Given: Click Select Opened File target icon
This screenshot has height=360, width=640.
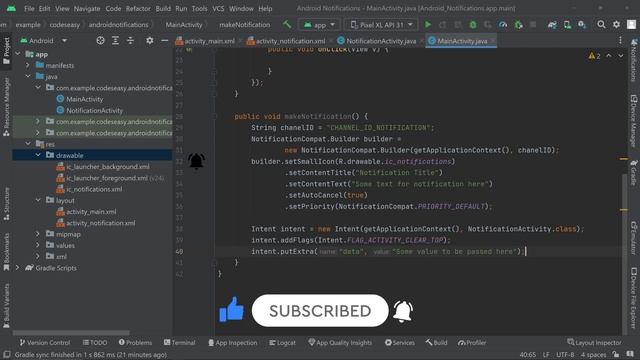Looking at the screenshot, I should point(100,40).
